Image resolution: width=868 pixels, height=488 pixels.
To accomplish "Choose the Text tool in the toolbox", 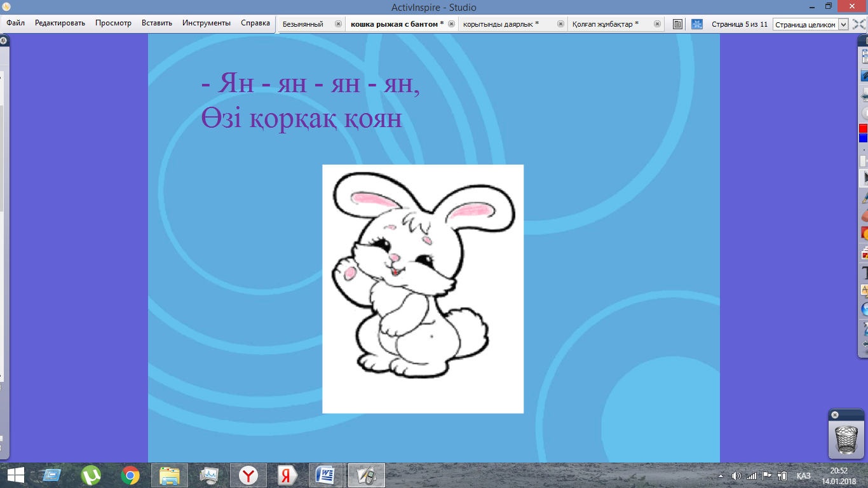I will tap(864, 273).
